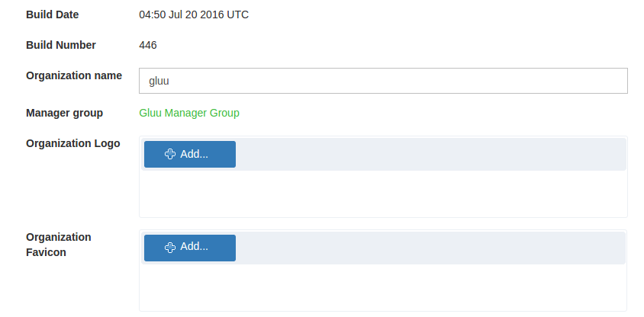Image resolution: width=644 pixels, height=317 pixels.
Task: Click the gray bar beside the logo Add button
Action: pos(427,154)
